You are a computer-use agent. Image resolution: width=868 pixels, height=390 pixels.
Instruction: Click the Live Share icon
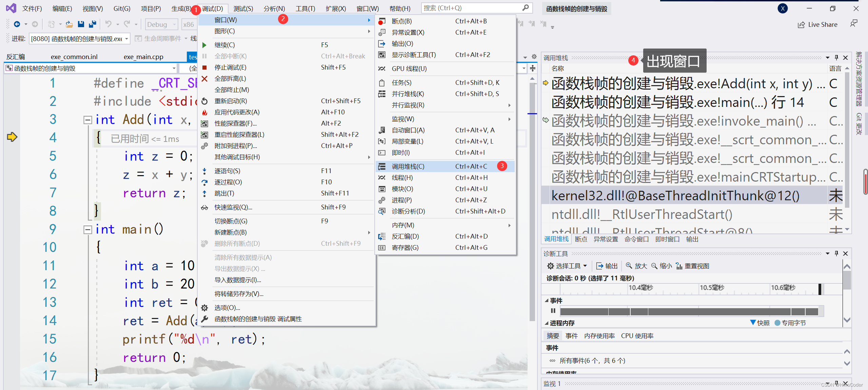coord(801,25)
